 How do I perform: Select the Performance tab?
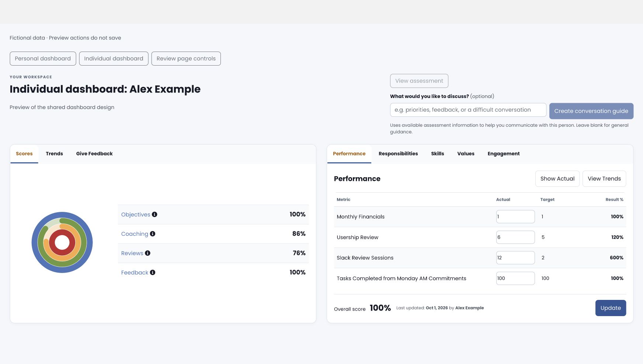click(349, 154)
